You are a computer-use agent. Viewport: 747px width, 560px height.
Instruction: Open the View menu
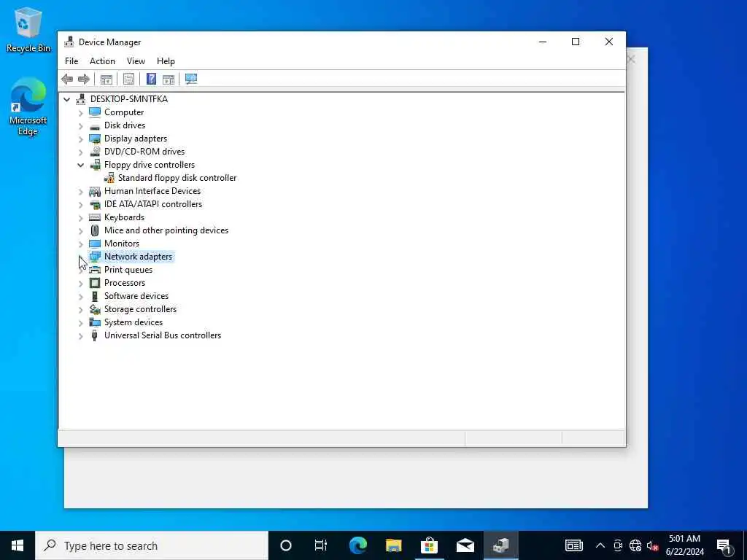coord(136,61)
